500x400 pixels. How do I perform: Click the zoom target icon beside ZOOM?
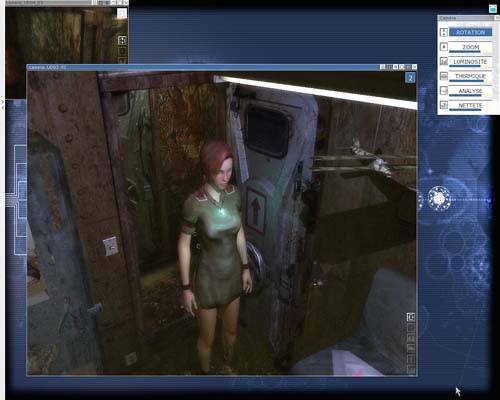pyautogui.click(x=444, y=47)
